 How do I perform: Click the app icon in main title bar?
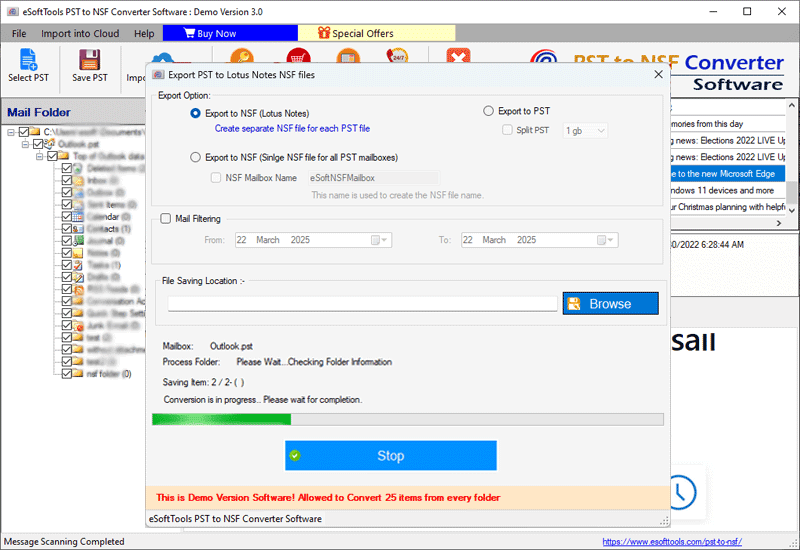[x=13, y=12]
